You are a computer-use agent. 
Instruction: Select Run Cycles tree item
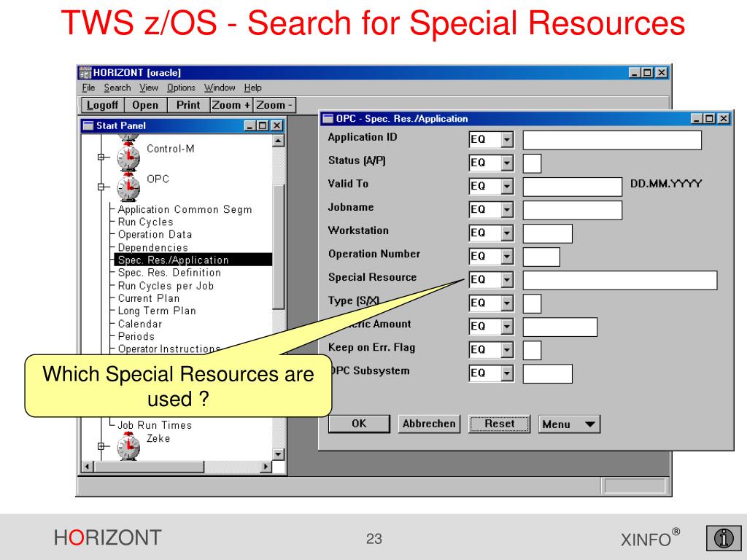[145, 222]
